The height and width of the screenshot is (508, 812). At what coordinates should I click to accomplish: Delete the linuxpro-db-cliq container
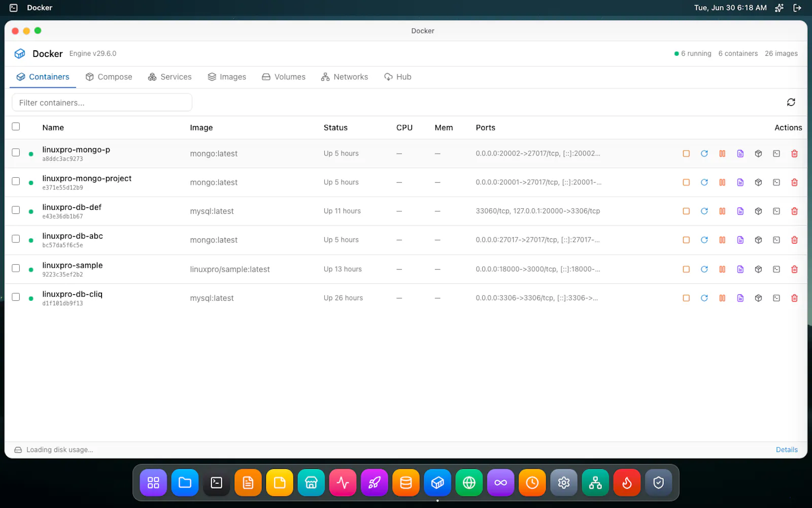tap(795, 298)
